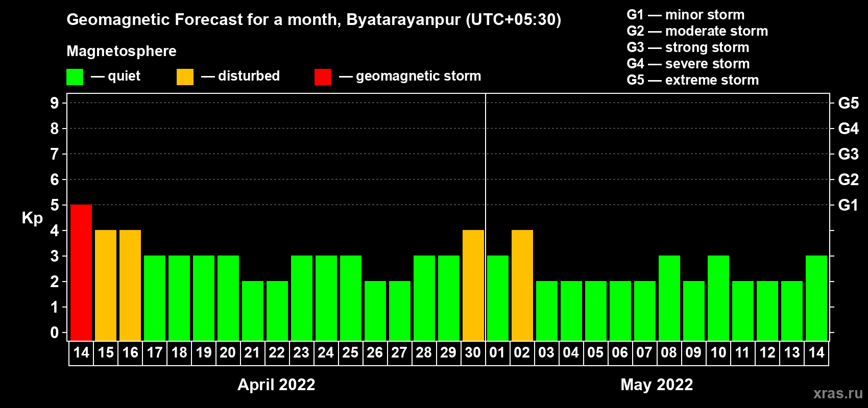The height and width of the screenshot is (408, 868).
Task: Click the Kp axis value 0
Action: click(x=55, y=333)
